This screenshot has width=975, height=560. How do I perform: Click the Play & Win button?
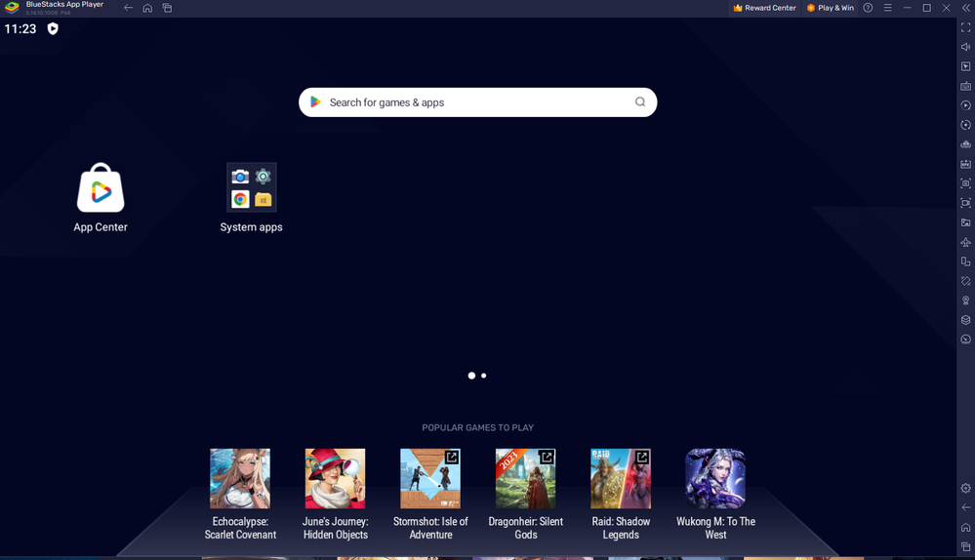point(830,8)
